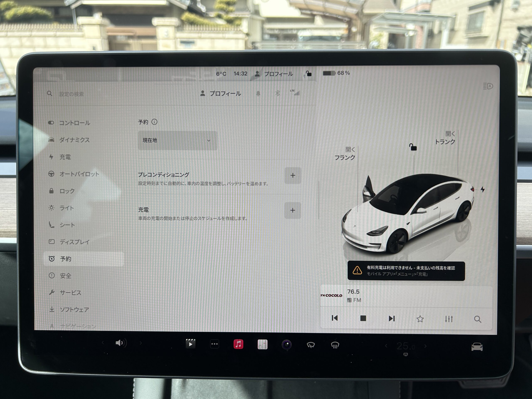532x399 pixels.
Task: Open プロフィール in the top status bar
Action: point(274,74)
